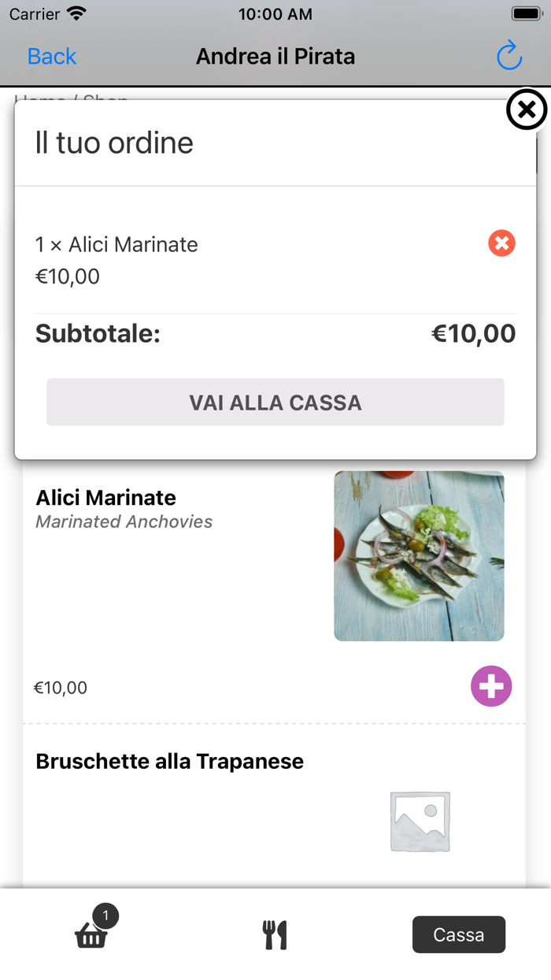Tap the battery icon in the status bar
Viewport: 551px width, 980px height.
525,14
